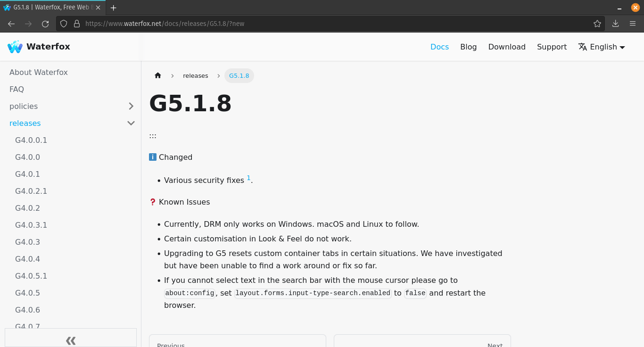Image resolution: width=644 pixels, height=347 pixels.
Task: Expand the policies section chevron
Action: 131,106
